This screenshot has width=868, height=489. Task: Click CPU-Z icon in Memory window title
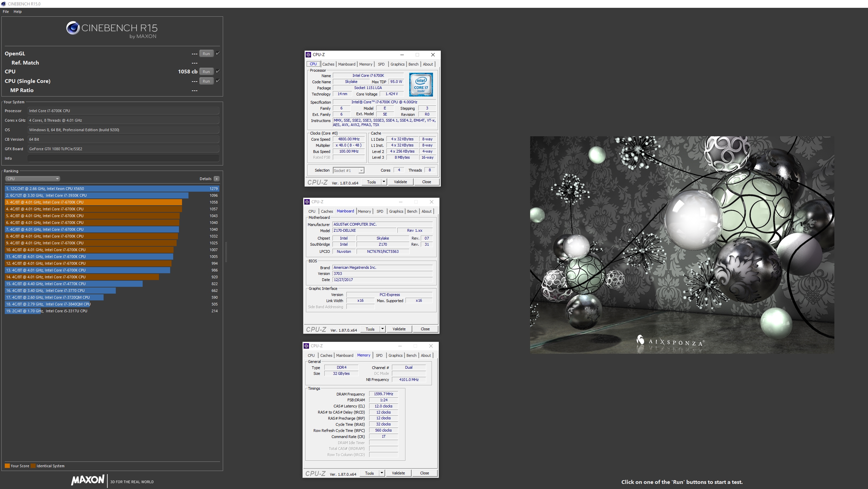pos(306,346)
